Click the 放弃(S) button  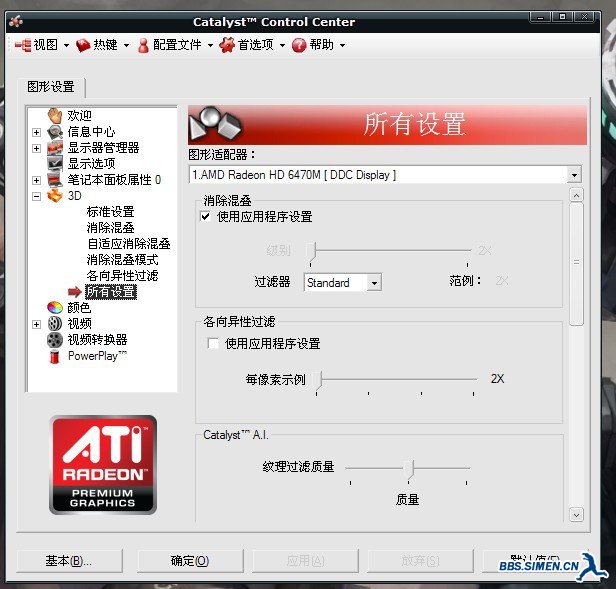click(421, 561)
